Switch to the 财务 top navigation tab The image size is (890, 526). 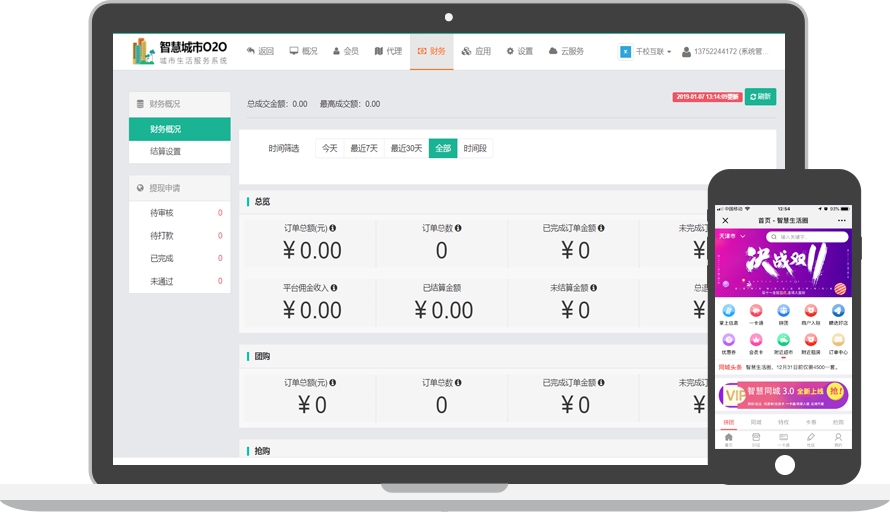point(431,51)
